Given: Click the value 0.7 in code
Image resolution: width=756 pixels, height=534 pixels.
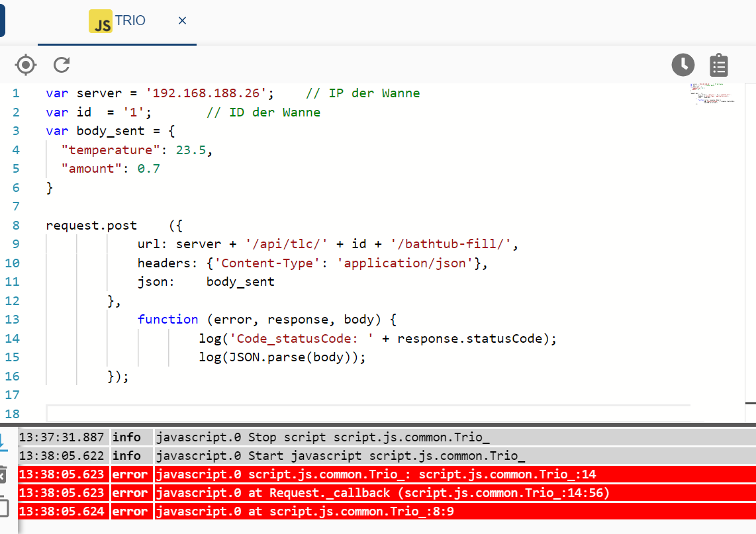Looking at the screenshot, I should [x=148, y=169].
